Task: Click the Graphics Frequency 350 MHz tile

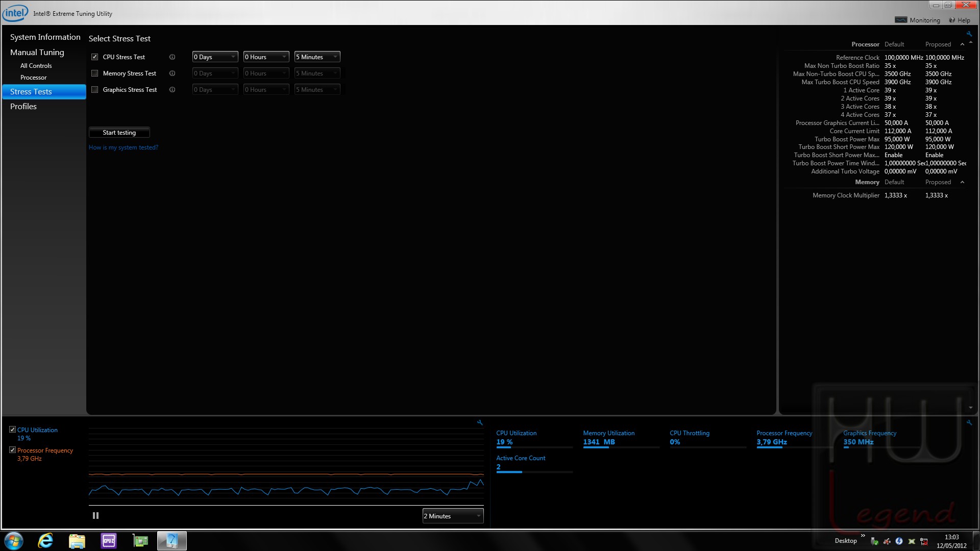Action: click(x=881, y=438)
